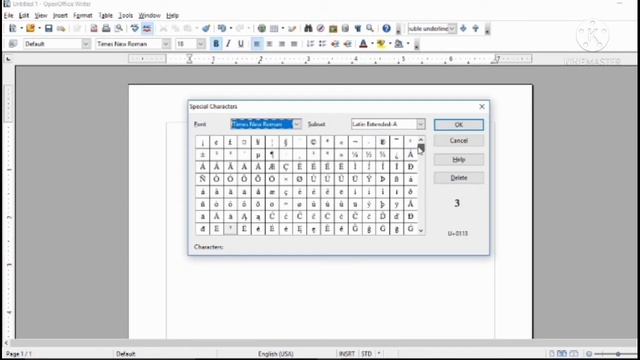Toggle Centered alignment
The image size is (640, 360).
(269, 44)
